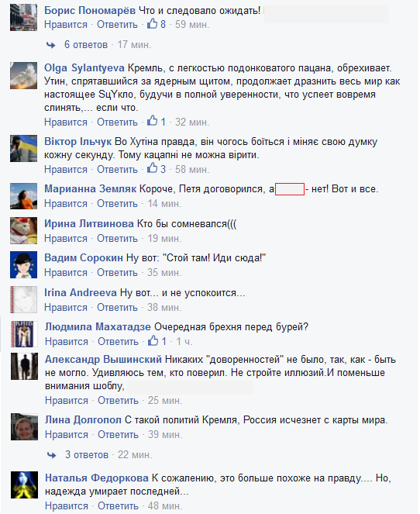The image size is (420, 514).
Task: Open Александр Вышинский's name link
Action: (104, 359)
